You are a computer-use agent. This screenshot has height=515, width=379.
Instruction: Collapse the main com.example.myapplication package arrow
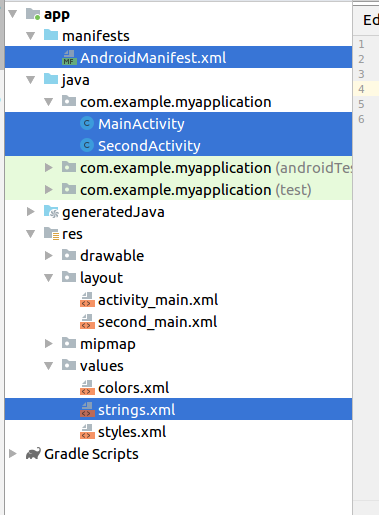49,102
